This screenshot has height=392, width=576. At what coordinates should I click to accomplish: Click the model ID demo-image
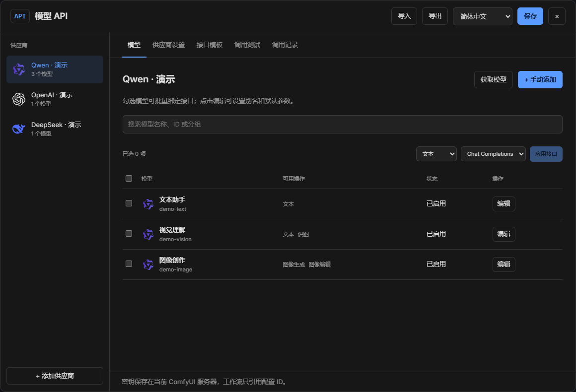click(x=176, y=270)
